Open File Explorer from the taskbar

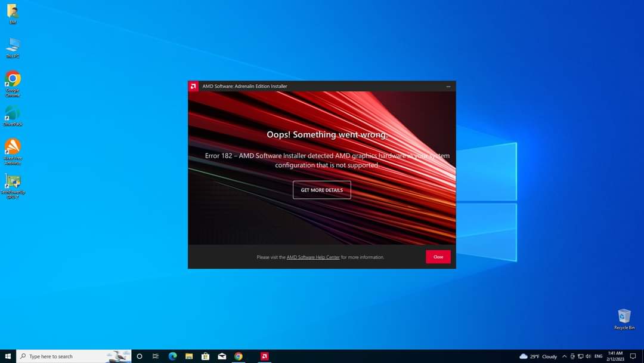pyautogui.click(x=189, y=356)
